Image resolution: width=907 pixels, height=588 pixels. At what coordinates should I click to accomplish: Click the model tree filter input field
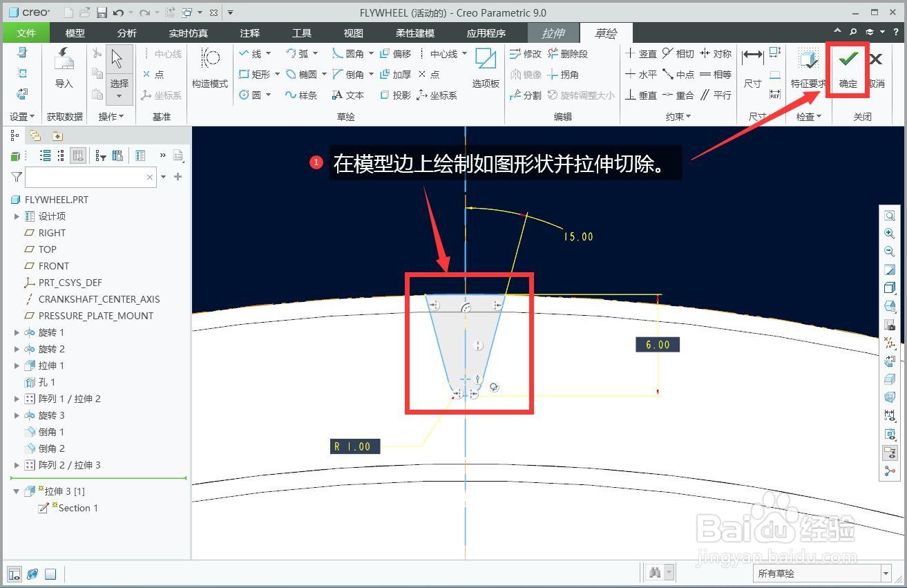pos(91,177)
